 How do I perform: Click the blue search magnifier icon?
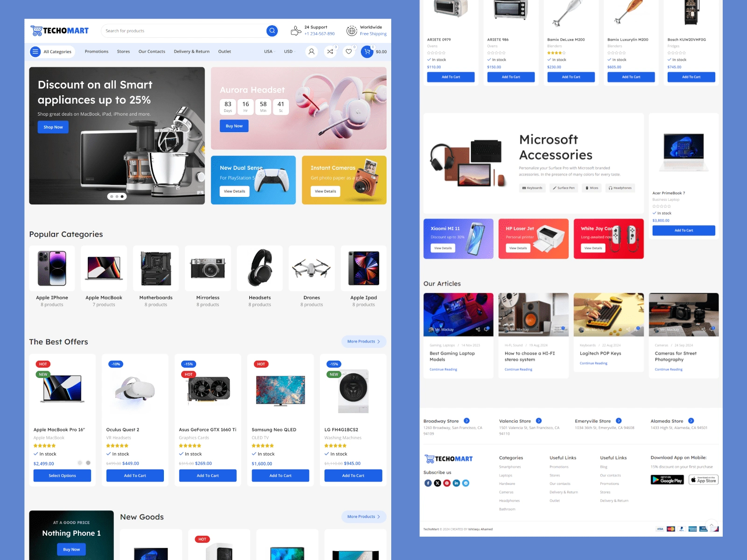[272, 31]
